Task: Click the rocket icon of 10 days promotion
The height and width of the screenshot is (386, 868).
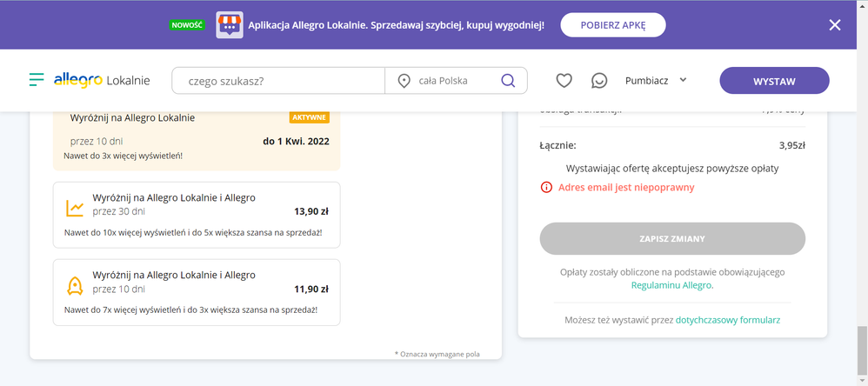Action: 75,285
